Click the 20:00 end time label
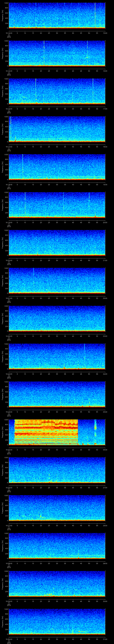The image size is (114, 644). (105, 223)
